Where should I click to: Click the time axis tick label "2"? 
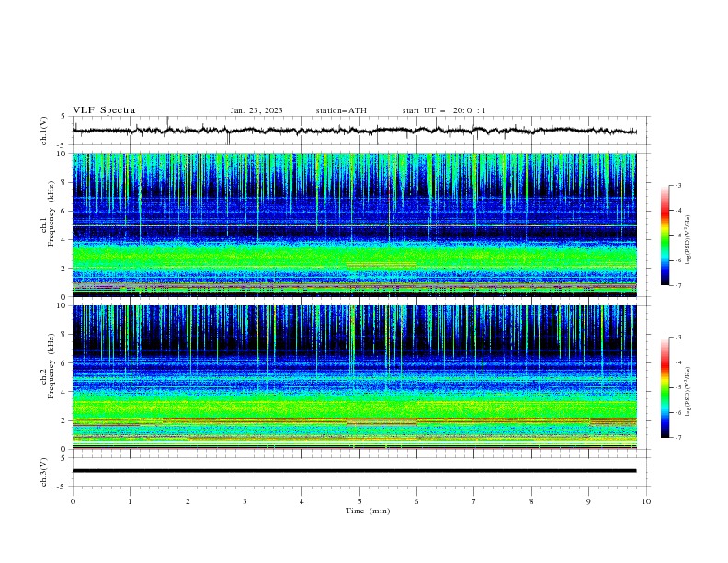pyautogui.click(x=188, y=501)
